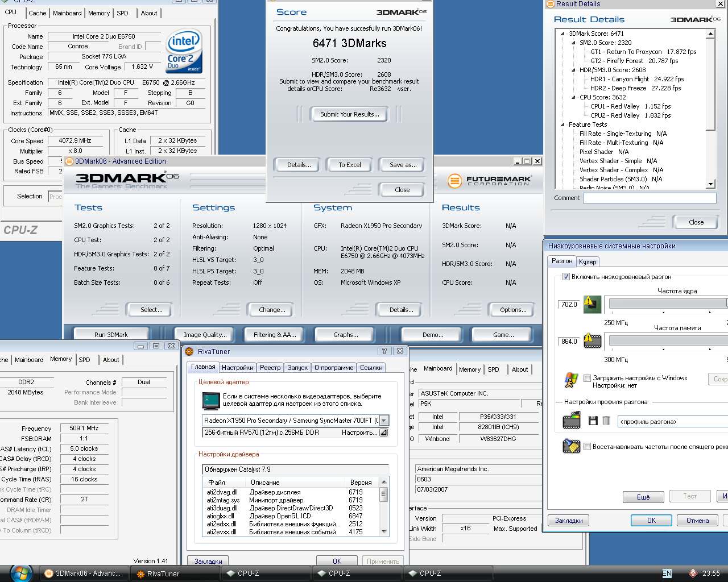Click the Filtering & AA button
This screenshot has height=582, width=728.
pyautogui.click(x=275, y=335)
